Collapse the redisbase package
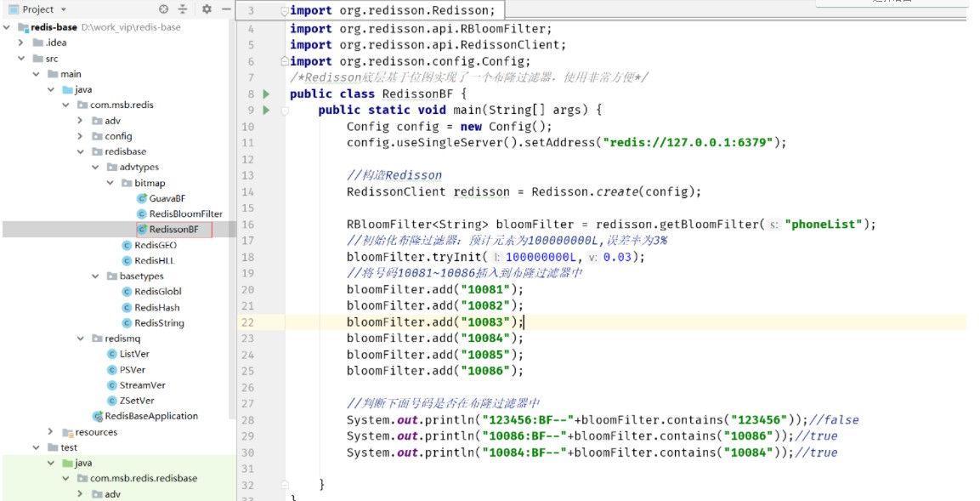The width and height of the screenshot is (980, 501). (x=81, y=151)
